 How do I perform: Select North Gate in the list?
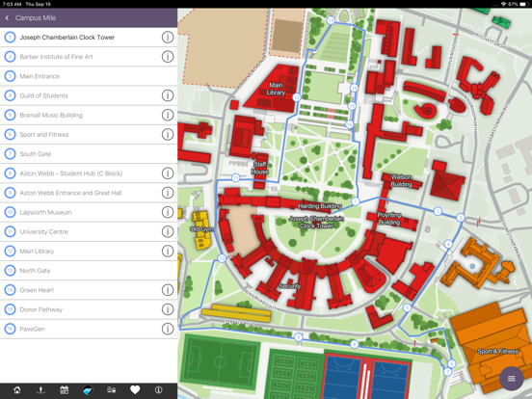point(89,271)
